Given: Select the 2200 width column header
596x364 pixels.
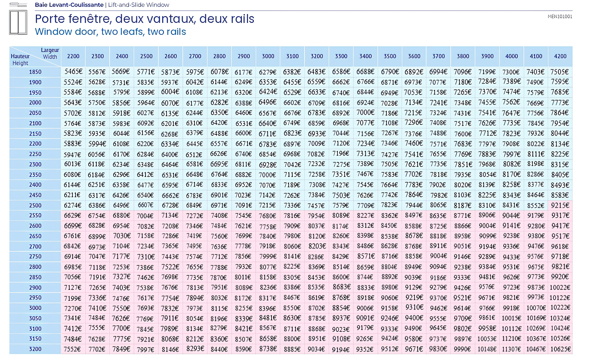Looking at the screenshot, I should 73,56.
